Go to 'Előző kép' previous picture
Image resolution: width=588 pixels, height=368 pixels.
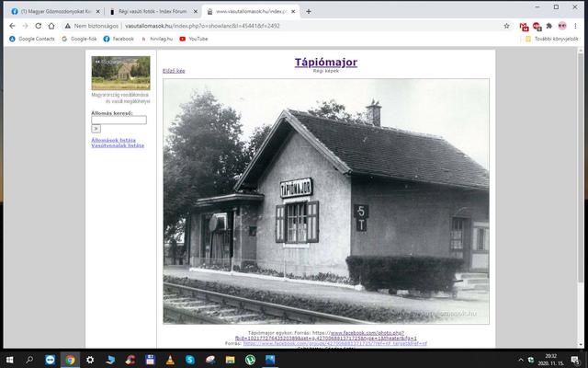tap(174, 71)
